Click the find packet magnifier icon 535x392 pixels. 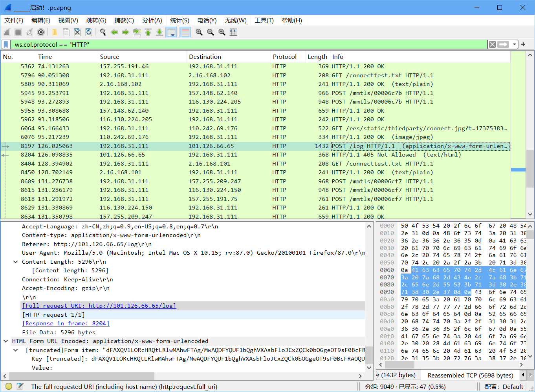click(103, 32)
